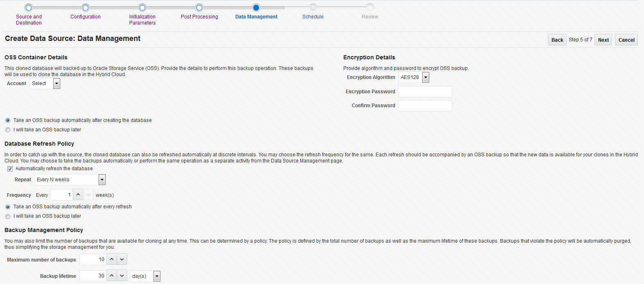
Task: Click the OSS Container Details heading
Action: [36, 57]
